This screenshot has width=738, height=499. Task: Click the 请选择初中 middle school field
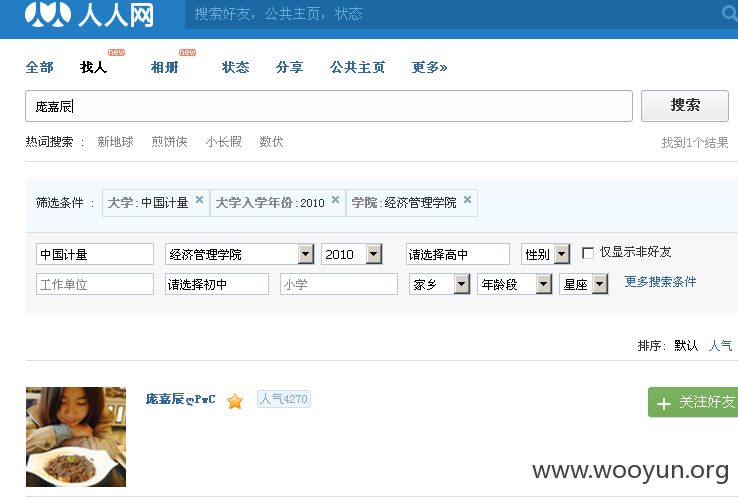point(217,284)
